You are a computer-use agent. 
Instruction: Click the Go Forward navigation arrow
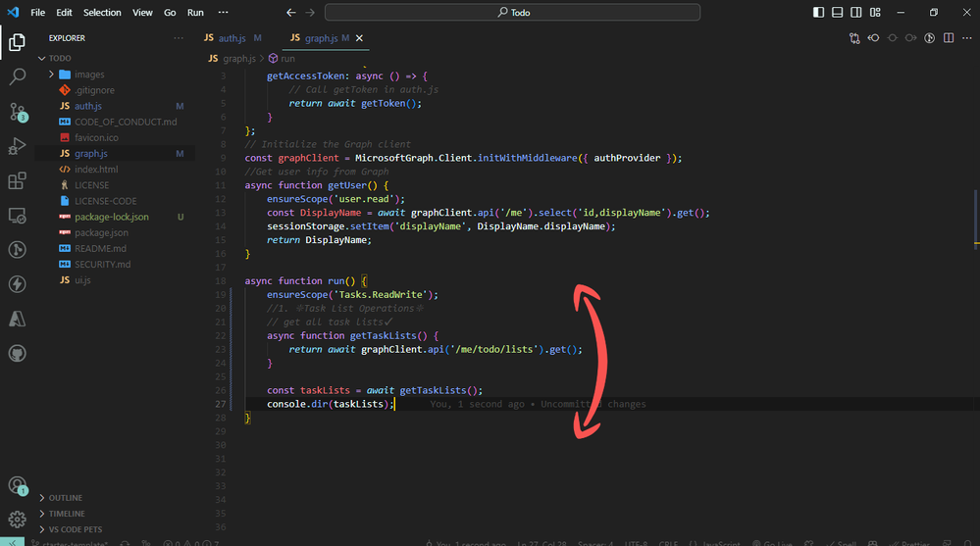[310, 13]
